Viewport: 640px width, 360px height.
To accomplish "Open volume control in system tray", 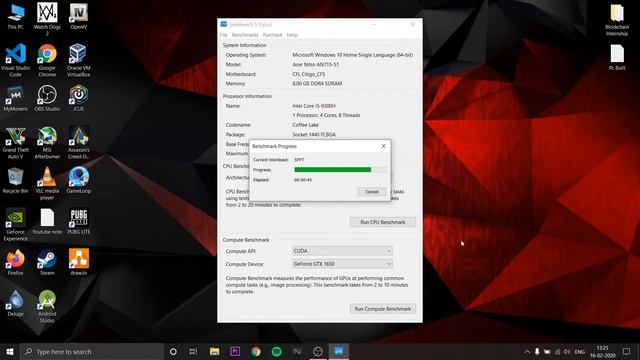I will (x=567, y=351).
